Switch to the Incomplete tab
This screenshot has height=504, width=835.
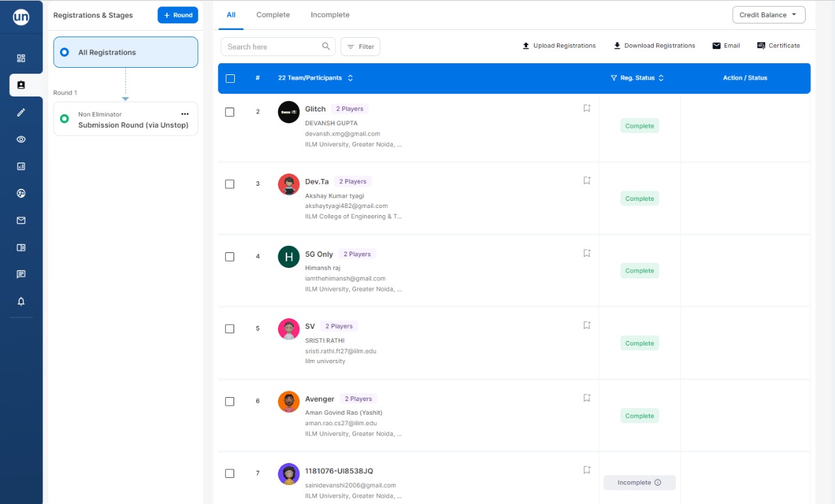pos(329,15)
